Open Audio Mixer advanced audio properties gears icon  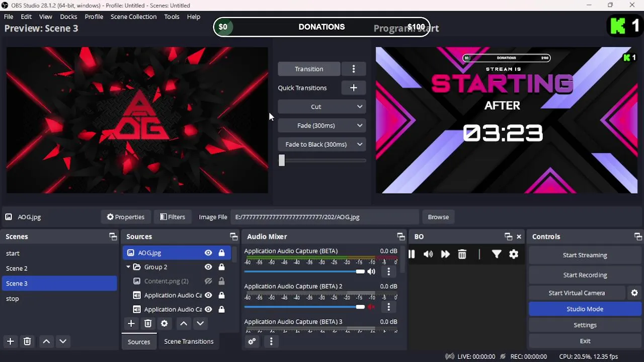[252, 341]
